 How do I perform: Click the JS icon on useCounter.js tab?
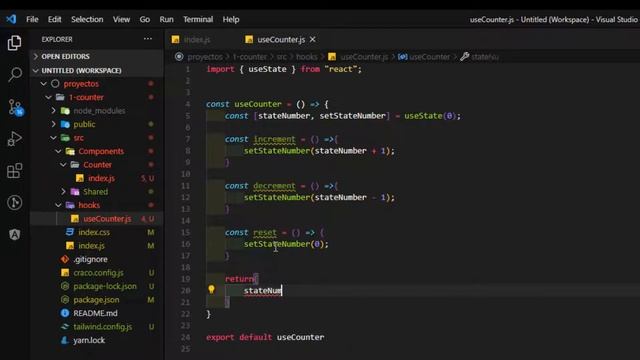(x=249, y=40)
